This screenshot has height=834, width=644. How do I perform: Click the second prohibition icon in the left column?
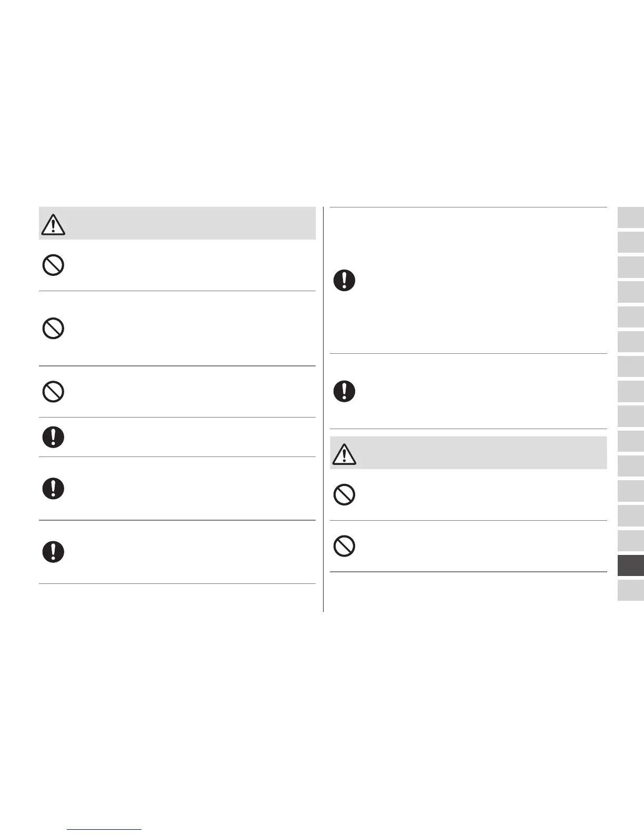coord(53,329)
